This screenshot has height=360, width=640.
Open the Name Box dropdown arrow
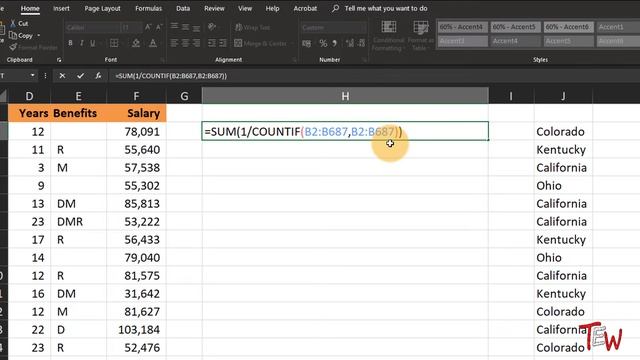pyautogui.click(x=32, y=76)
